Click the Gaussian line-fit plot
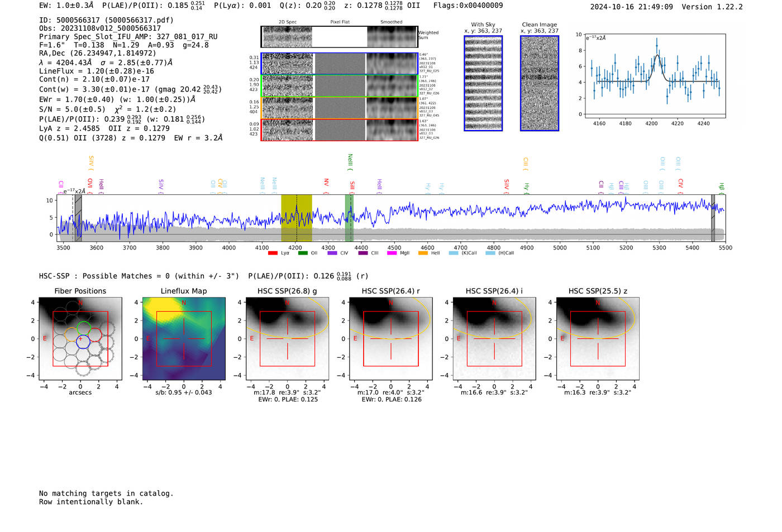The image size is (782, 532). [x=655, y=76]
